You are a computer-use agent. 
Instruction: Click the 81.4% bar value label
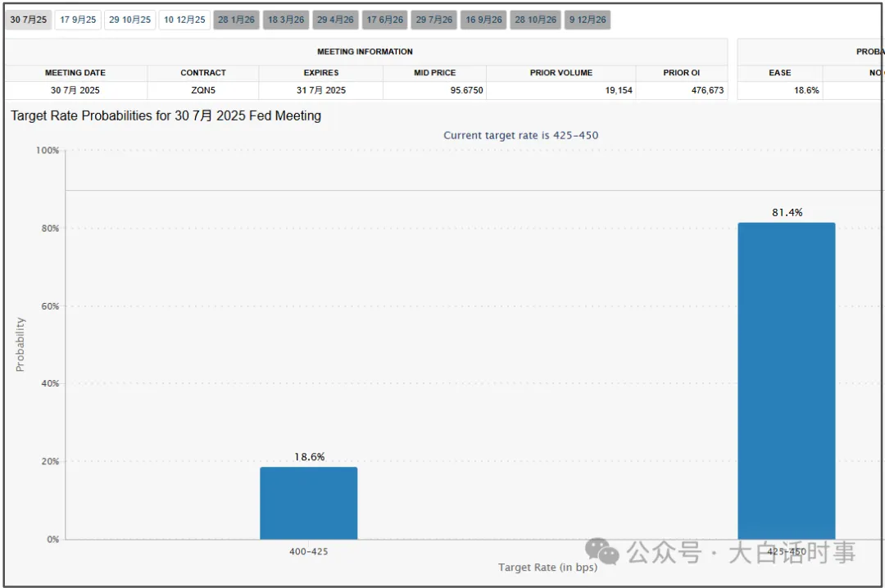coord(787,212)
